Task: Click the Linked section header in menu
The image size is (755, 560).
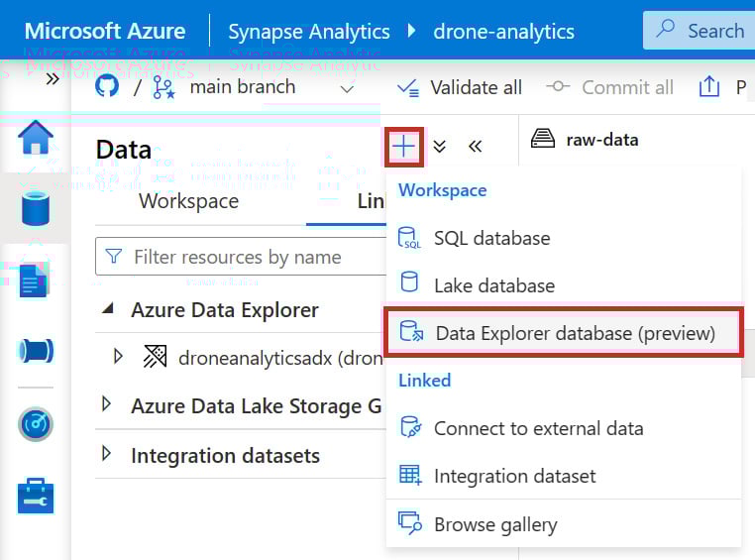Action: tap(424, 381)
